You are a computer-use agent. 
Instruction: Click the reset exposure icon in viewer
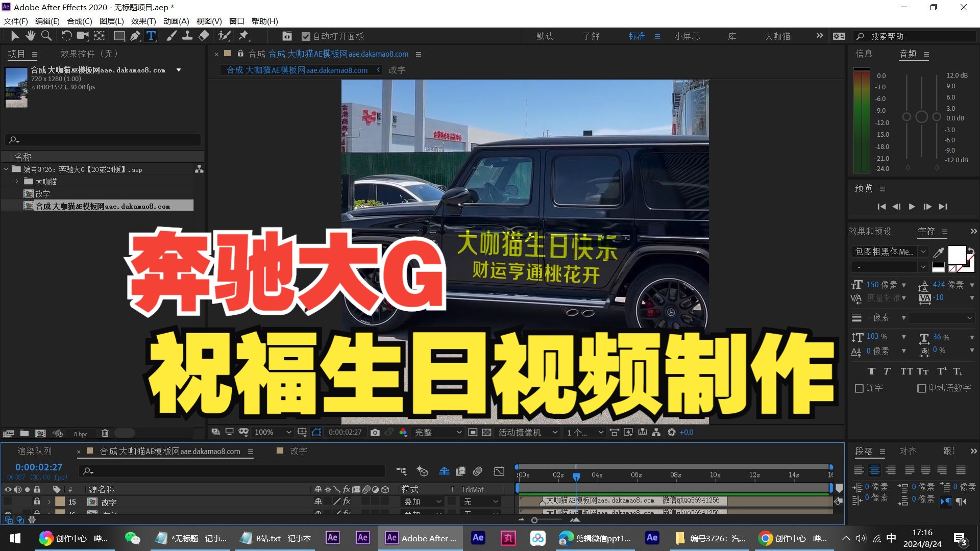click(672, 432)
